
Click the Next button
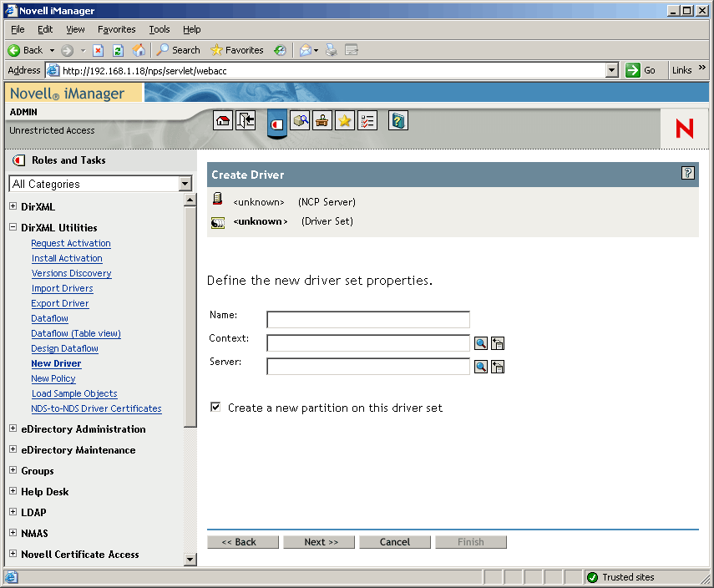pyautogui.click(x=319, y=541)
